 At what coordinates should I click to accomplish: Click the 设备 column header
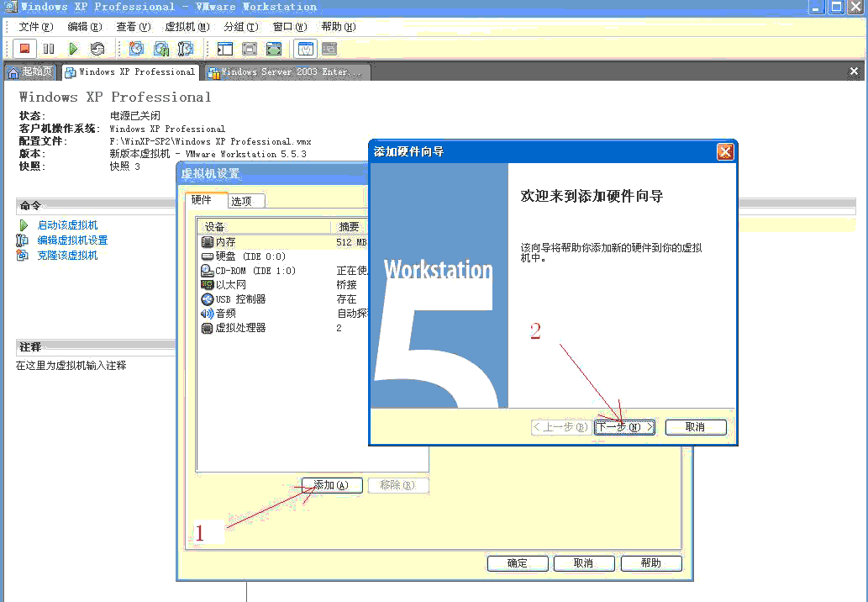tap(265, 226)
